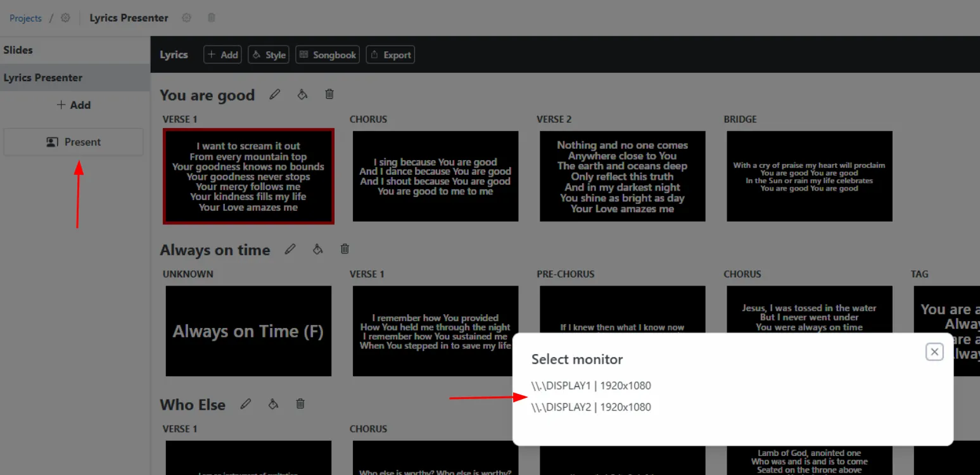The width and height of the screenshot is (980, 475).
Task: Select the Who Else Verse 1 slide
Action: point(248,457)
